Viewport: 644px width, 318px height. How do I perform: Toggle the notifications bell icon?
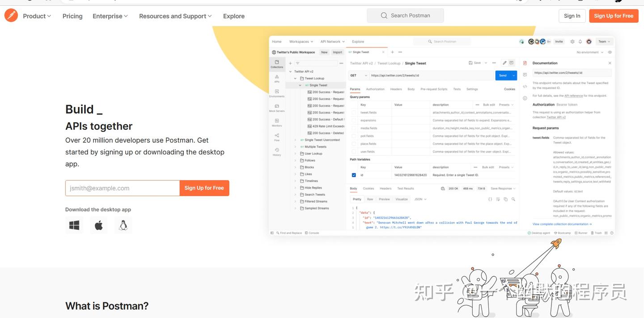point(580,41)
